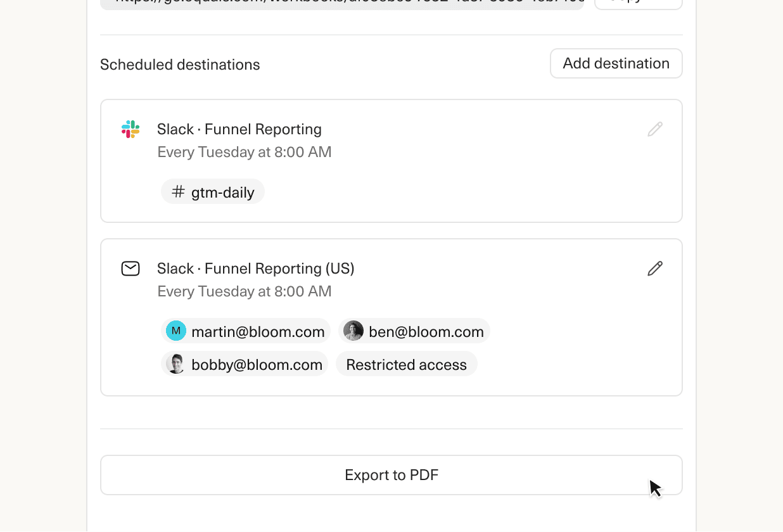
Task: Click the pencil icon for Funnel Reporting (US)
Action: tap(654, 269)
